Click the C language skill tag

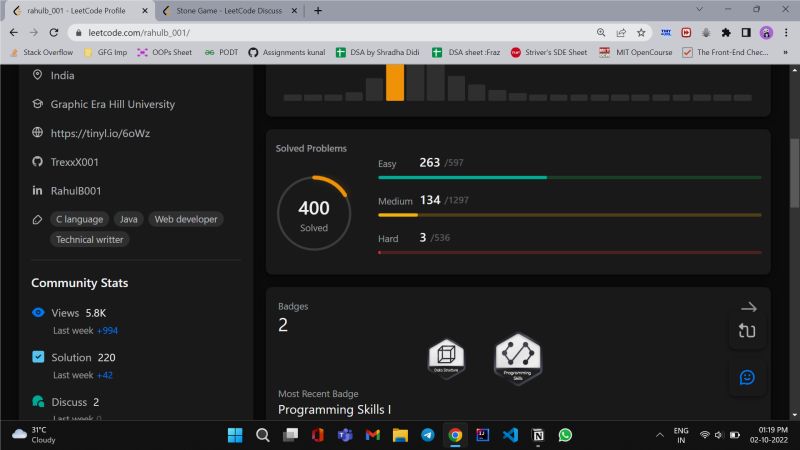[x=80, y=219]
